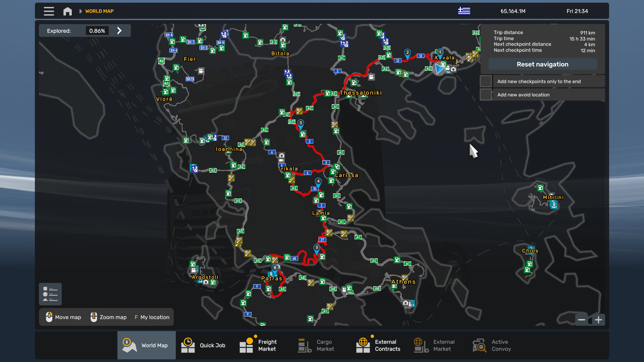Select the World Map tab

147,345
